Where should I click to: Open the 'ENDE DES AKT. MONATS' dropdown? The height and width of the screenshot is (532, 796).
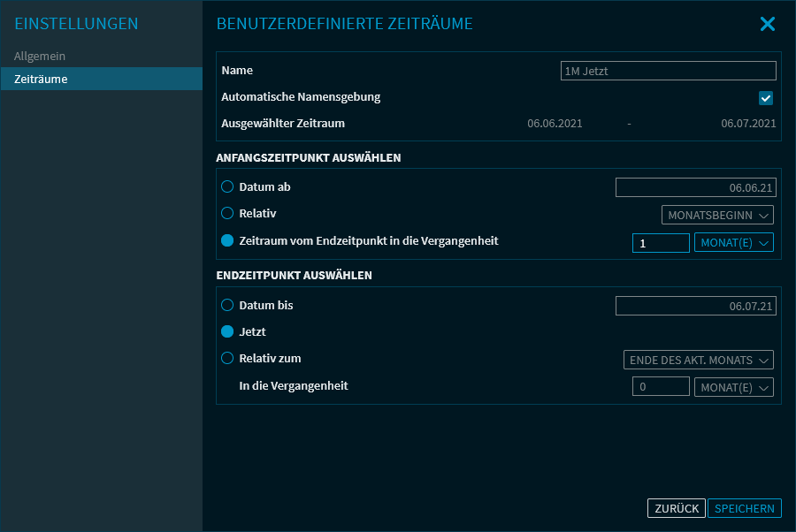(698, 360)
